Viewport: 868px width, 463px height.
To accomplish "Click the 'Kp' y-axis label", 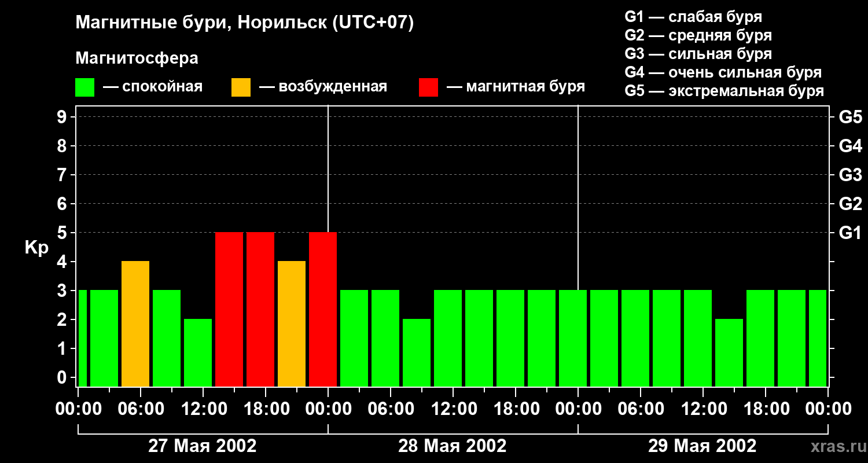I will click(36, 248).
